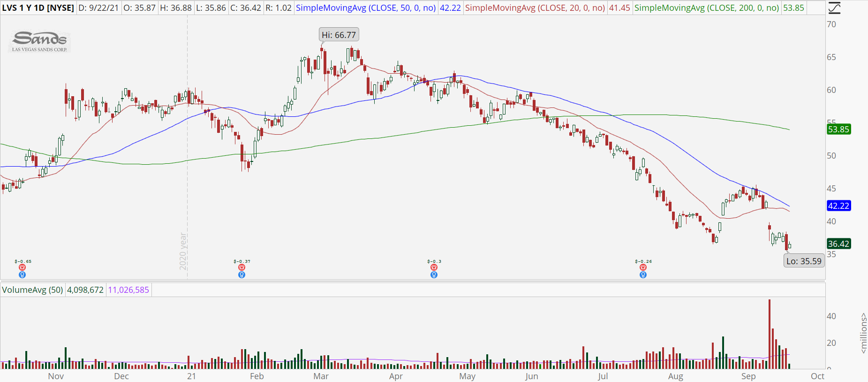The height and width of the screenshot is (382, 868).
Task: Click the open price O: 35.87
Action: [139, 8]
